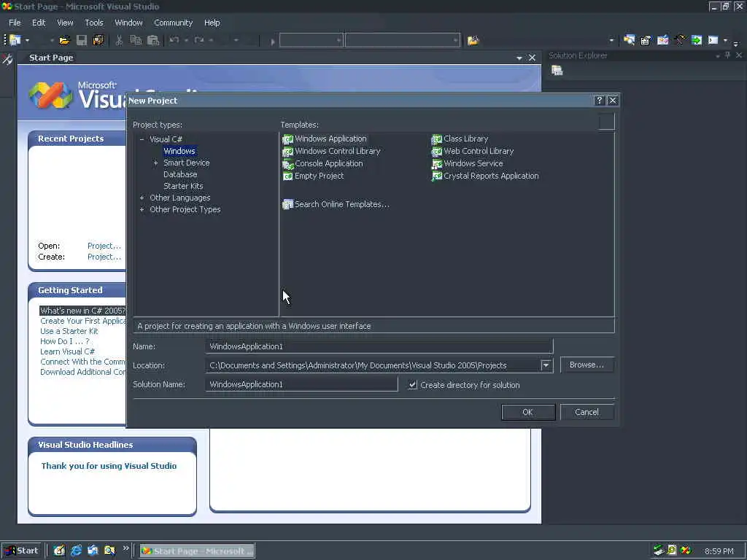Click How Do I ... ? link
This screenshot has height=560, width=747.
click(x=65, y=341)
